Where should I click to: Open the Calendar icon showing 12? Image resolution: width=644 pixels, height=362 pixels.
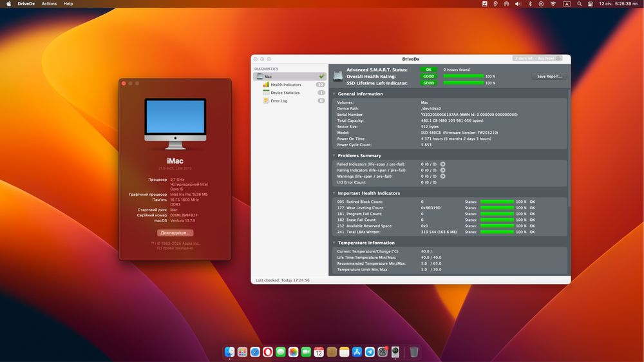click(319, 352)
